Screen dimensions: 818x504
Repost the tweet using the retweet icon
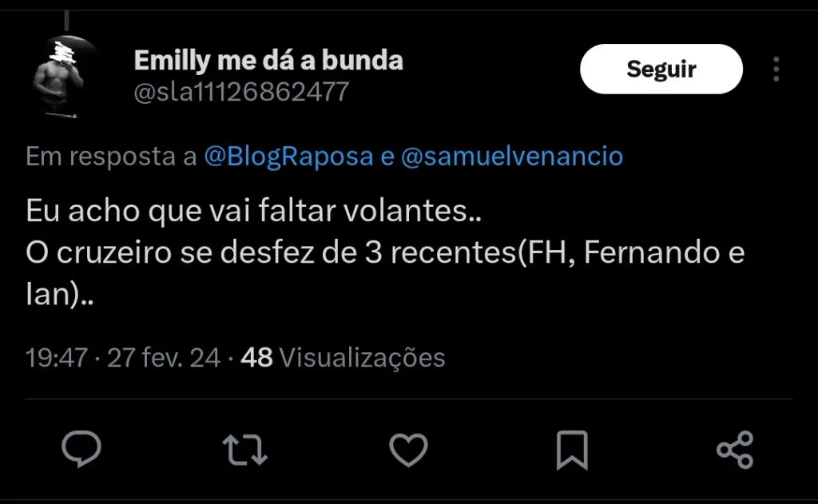pyautogui.click(x=244, y=450)
